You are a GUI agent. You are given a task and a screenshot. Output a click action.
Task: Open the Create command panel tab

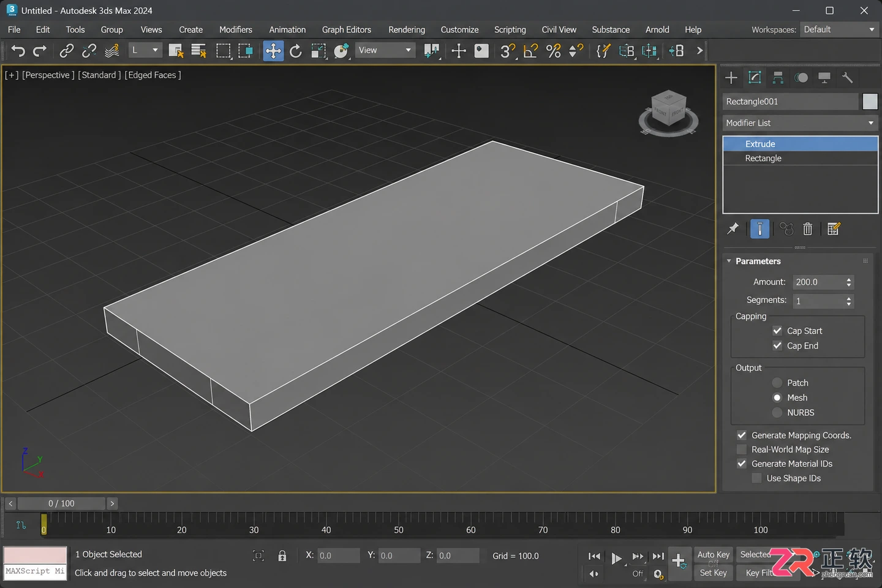(x=731, y=78)
